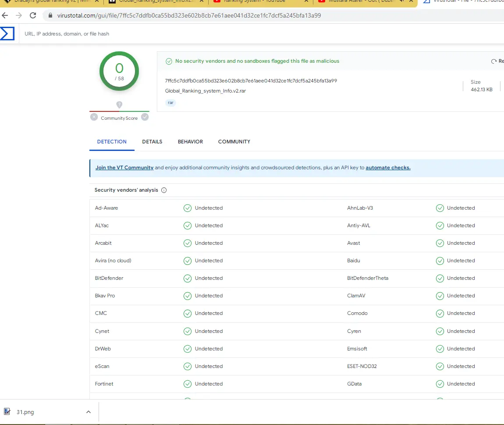Click the Undetected result for Baidu
This screenshot has height=425, width=504.
pos(461,261)
